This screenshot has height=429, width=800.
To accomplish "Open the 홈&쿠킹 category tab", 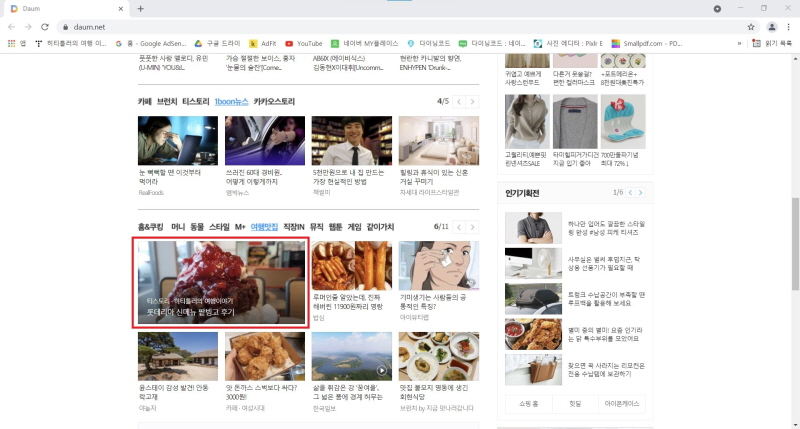I will 151,227.
